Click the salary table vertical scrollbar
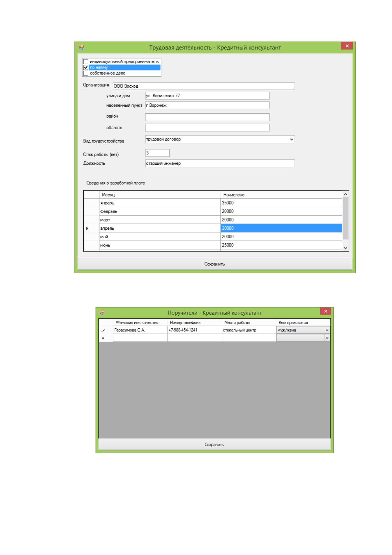This screenshot has height=555, width=392. tap(345, 219)
